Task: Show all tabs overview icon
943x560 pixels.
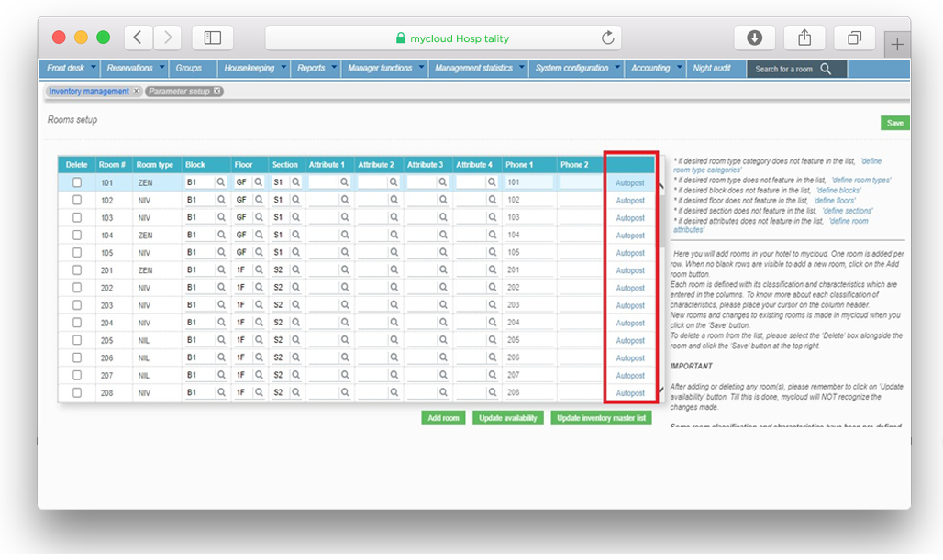Action: [x=854, y=38]
